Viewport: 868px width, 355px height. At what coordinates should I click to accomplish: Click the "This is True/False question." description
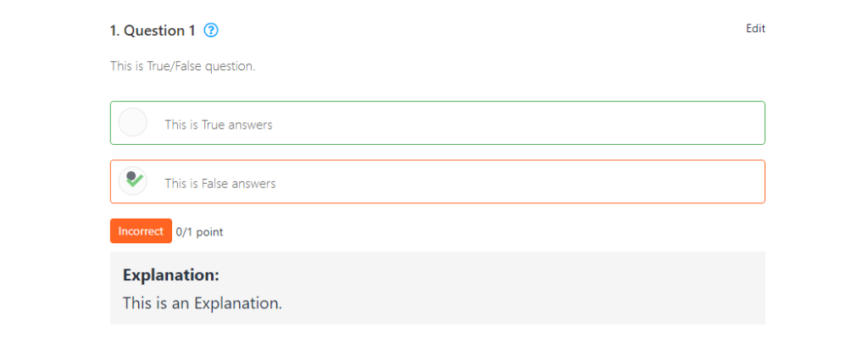[182, 66]
